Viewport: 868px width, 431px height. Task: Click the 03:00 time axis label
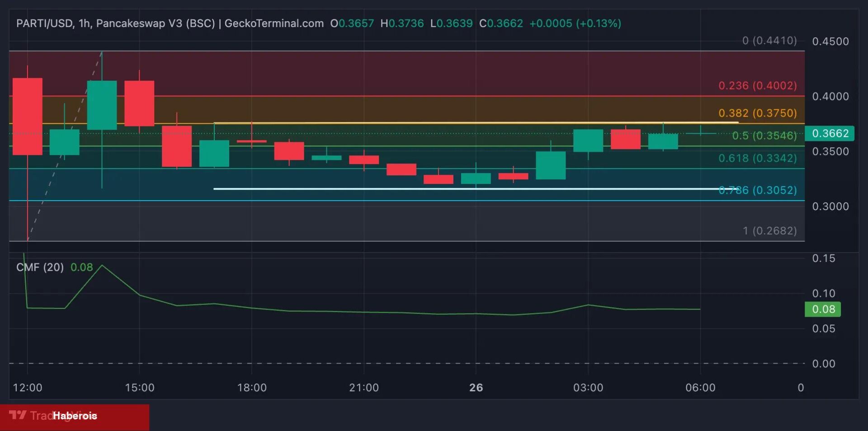tap(588, 388)
